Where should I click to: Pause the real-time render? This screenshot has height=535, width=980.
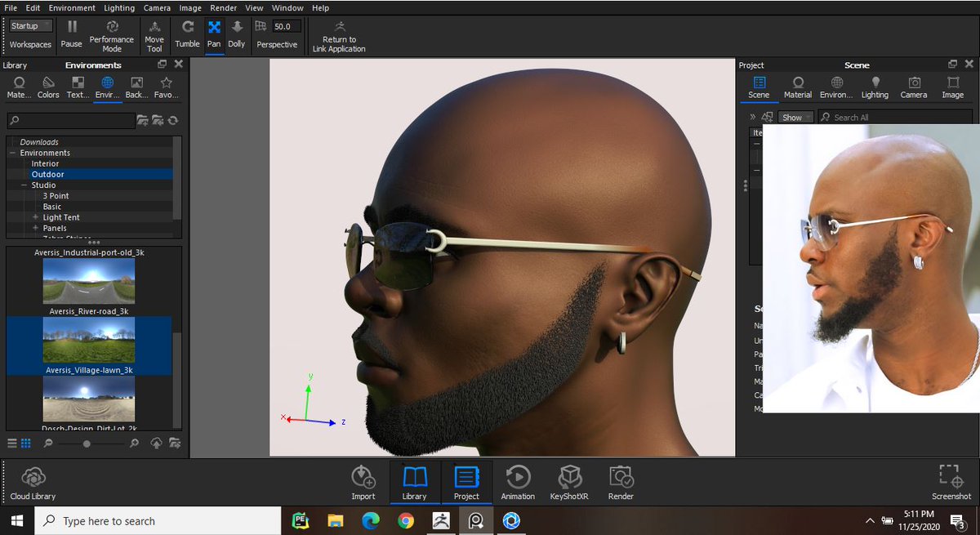coord(72,34)
